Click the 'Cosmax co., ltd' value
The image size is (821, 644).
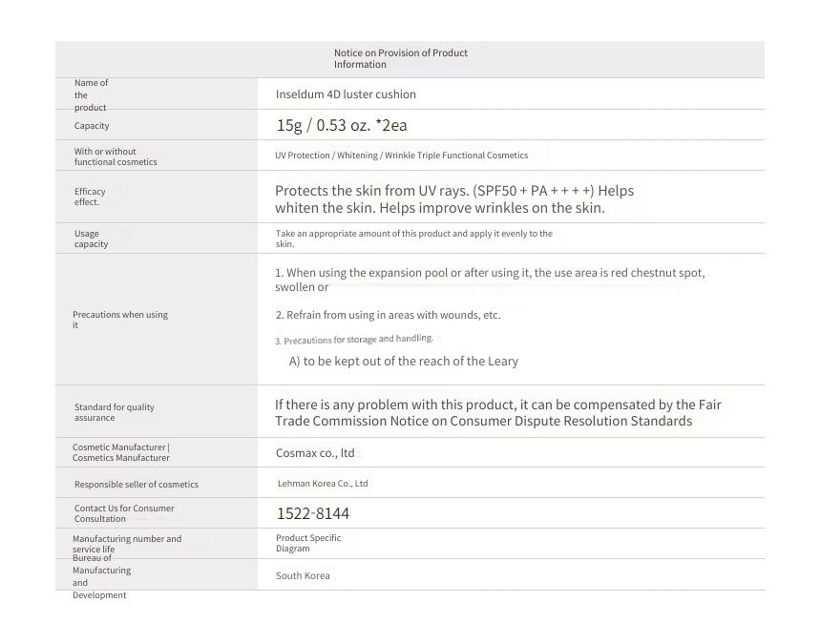315,453
